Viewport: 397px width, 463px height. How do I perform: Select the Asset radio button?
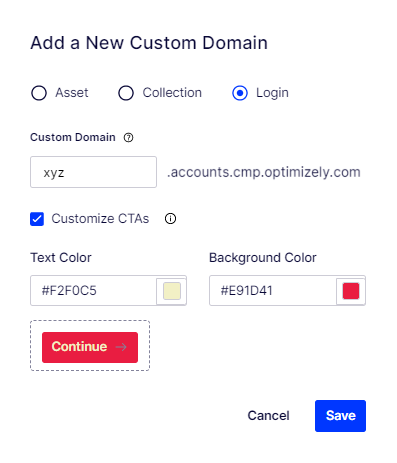(x=39, y=93)
